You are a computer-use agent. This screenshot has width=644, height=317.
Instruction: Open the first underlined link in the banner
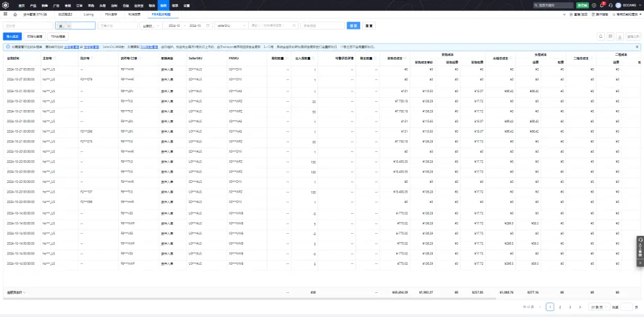pyautogui.click(x=71, y=47)
